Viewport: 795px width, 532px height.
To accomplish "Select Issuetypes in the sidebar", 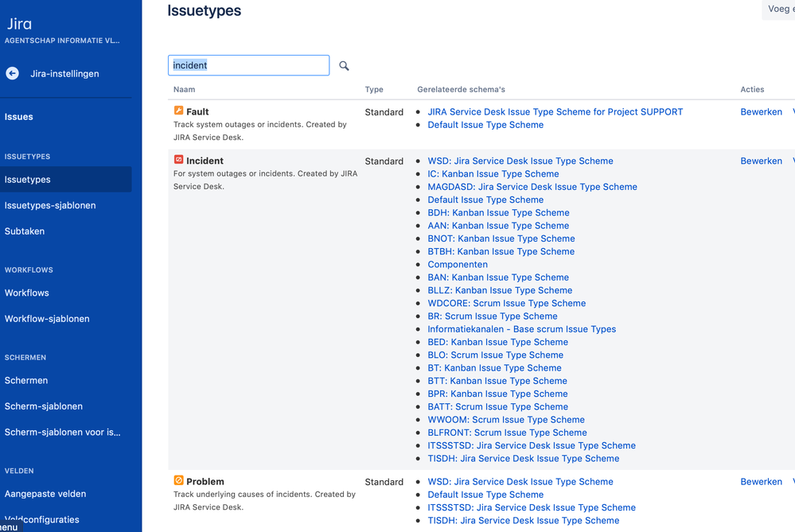I will 66,180.
